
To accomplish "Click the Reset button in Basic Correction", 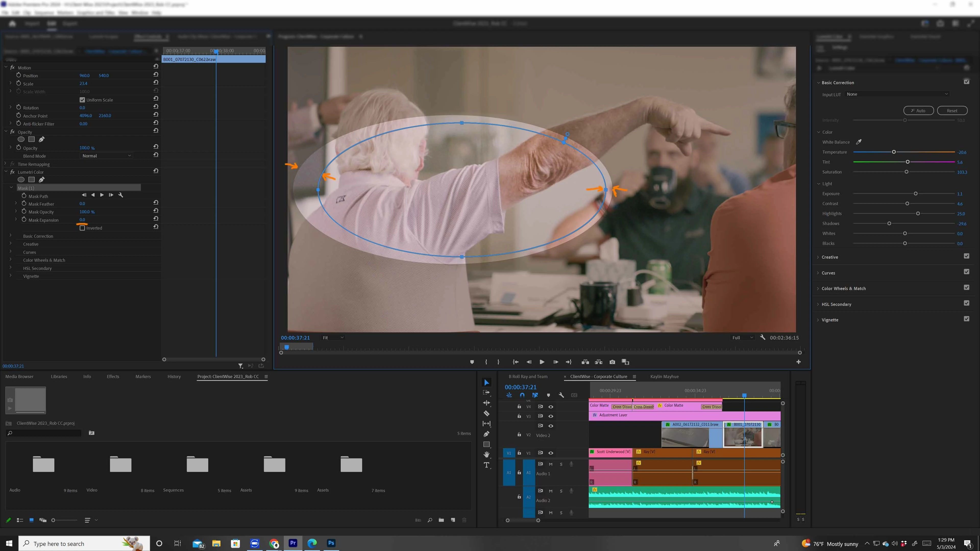I will [x=952, y=111].
